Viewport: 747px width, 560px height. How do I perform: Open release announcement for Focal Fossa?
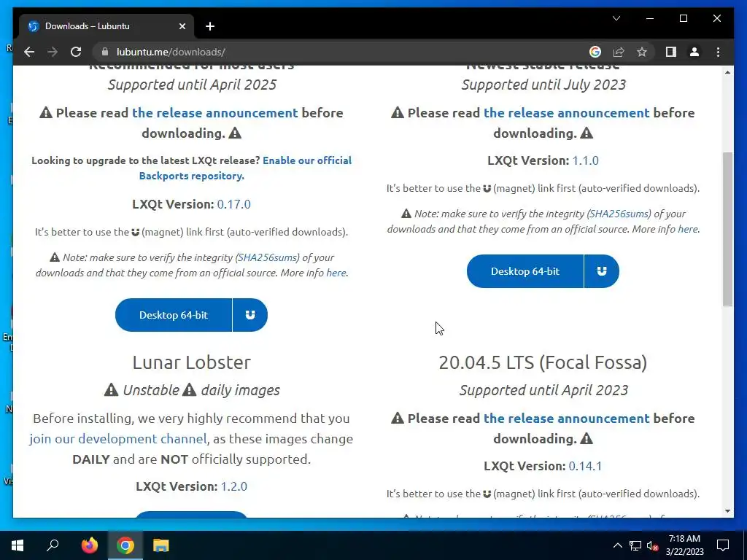pyautogui.click(x=566, y=418)
